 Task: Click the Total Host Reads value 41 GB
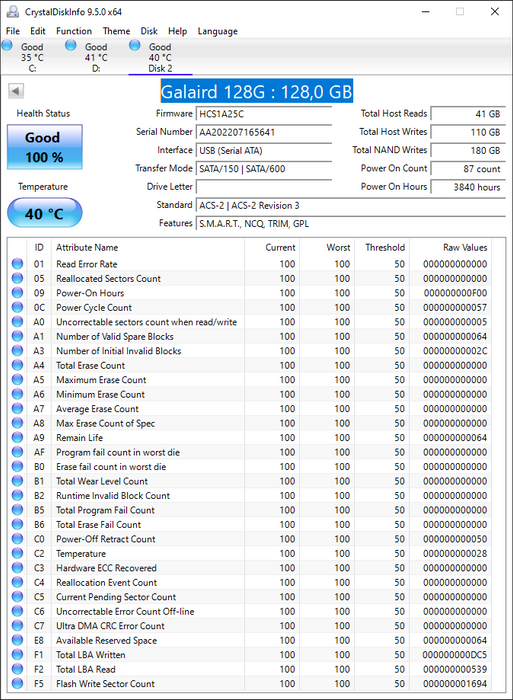(468, 114)
